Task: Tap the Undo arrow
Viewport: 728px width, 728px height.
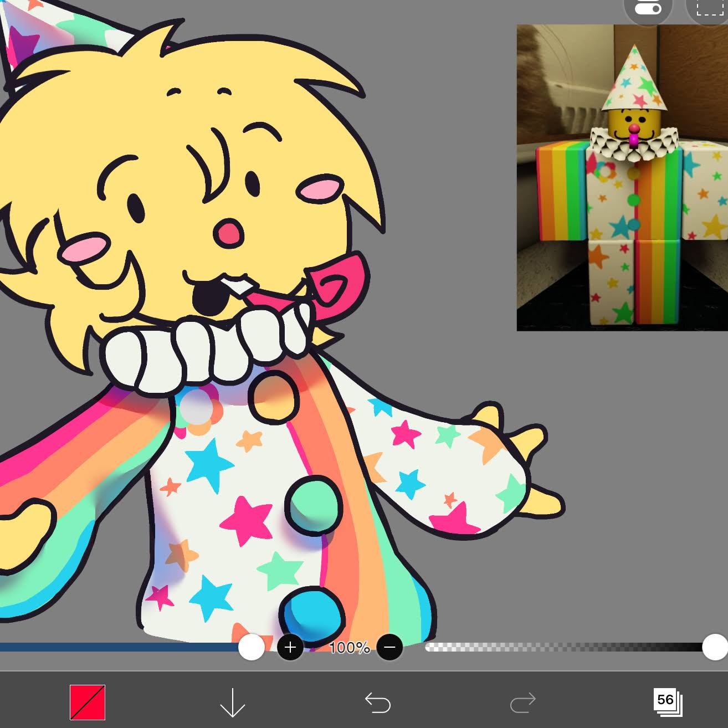Action: pos(378,703)
